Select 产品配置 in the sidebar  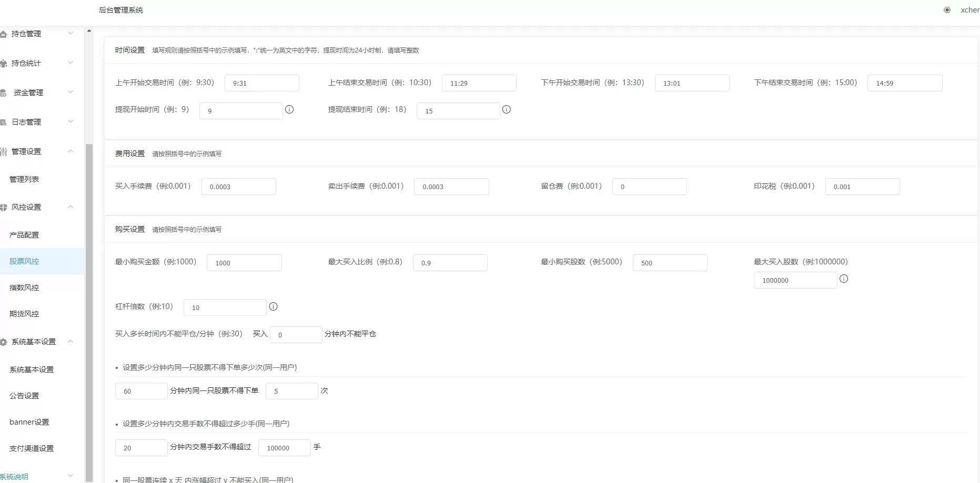coord(24,235)
